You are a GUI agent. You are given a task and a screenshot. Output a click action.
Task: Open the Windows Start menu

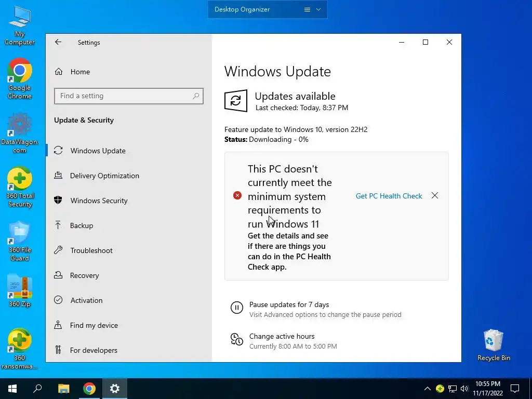pos(12,389)
